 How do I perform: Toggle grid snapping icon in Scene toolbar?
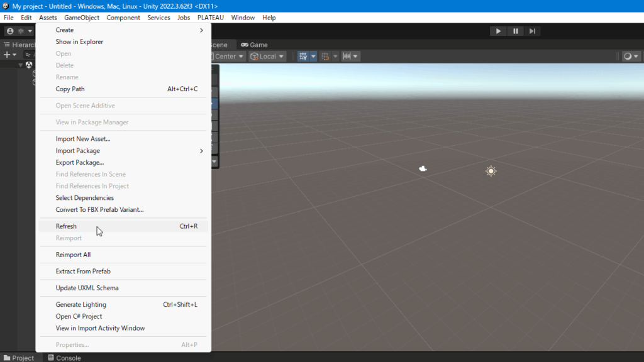(x=304, y=57)
